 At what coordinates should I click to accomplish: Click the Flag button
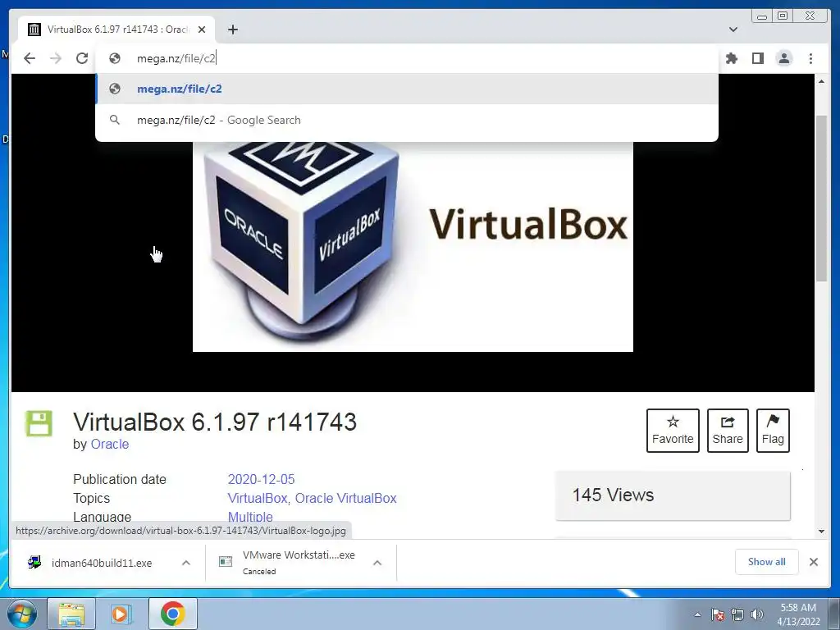[x=773, y=431]
